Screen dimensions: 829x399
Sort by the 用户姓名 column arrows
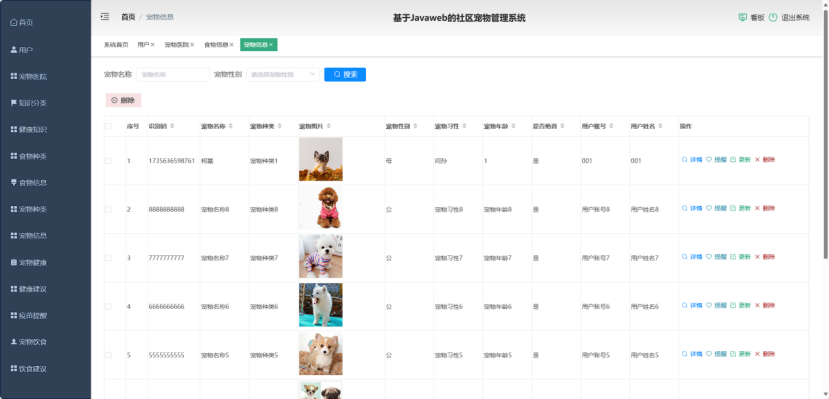[660, 126]
